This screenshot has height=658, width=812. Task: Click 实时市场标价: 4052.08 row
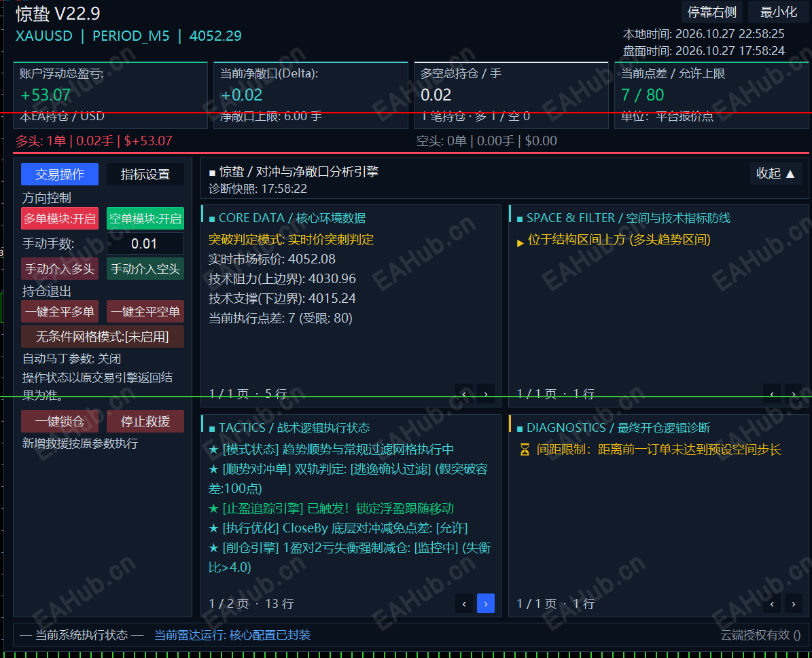click(272, 259)
